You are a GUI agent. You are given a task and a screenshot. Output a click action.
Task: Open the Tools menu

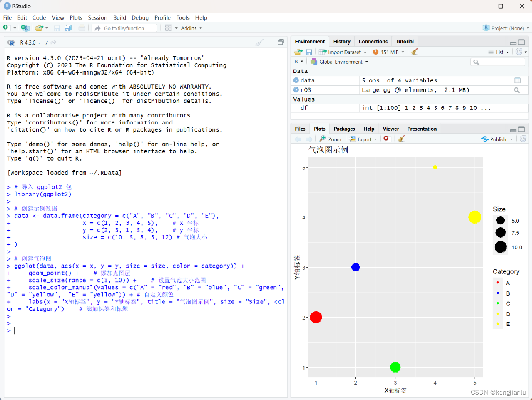tap(183, 17)
